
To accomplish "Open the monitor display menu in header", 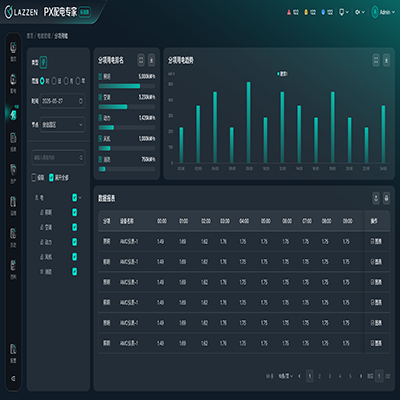I will pyautogui.click(x=344, y=12).
